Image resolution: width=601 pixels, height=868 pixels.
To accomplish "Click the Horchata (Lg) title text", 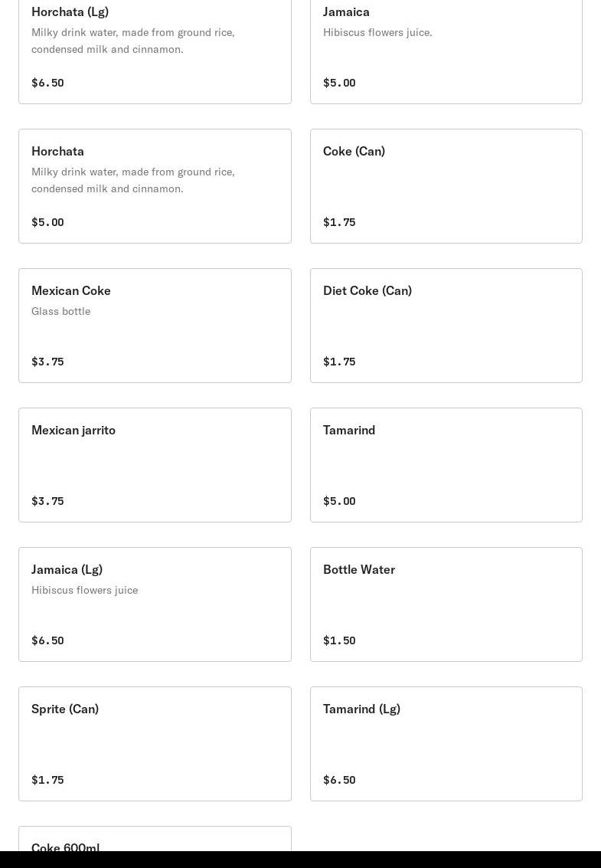I will point(70,11).
